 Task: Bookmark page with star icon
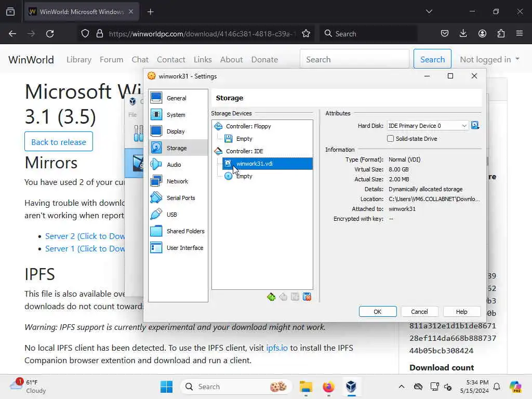pos(306,34)
